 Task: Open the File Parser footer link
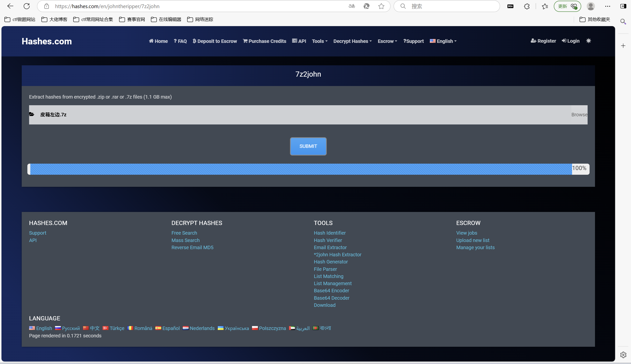pyautogui.click(x=325, y=269)
